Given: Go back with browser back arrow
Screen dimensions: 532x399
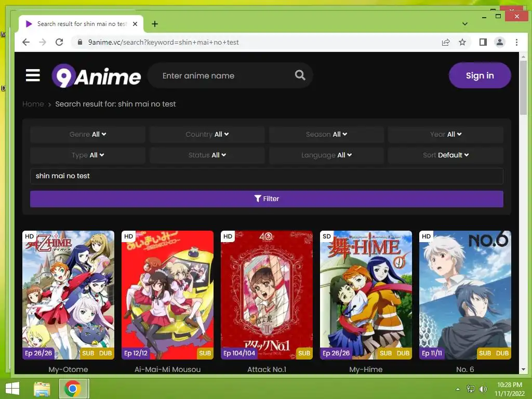Looking at the screenshot, I should [x=26, y=42].
